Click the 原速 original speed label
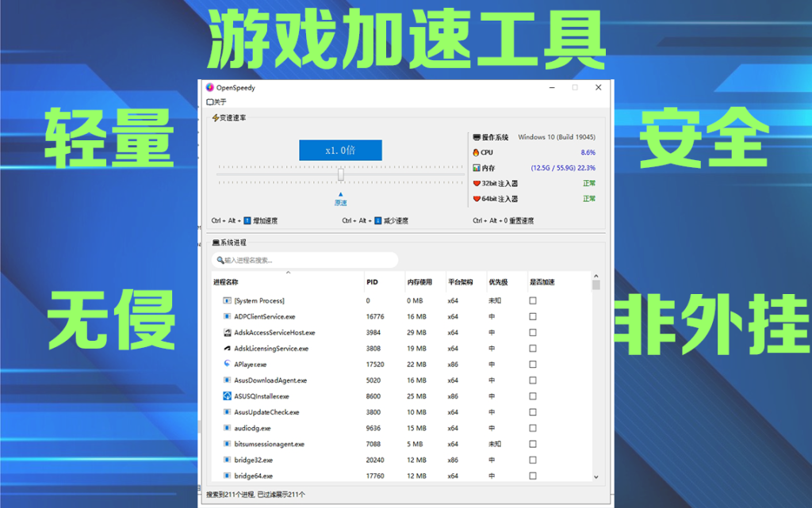This screenshot has width=812, height=508. [x=340, y=203]
